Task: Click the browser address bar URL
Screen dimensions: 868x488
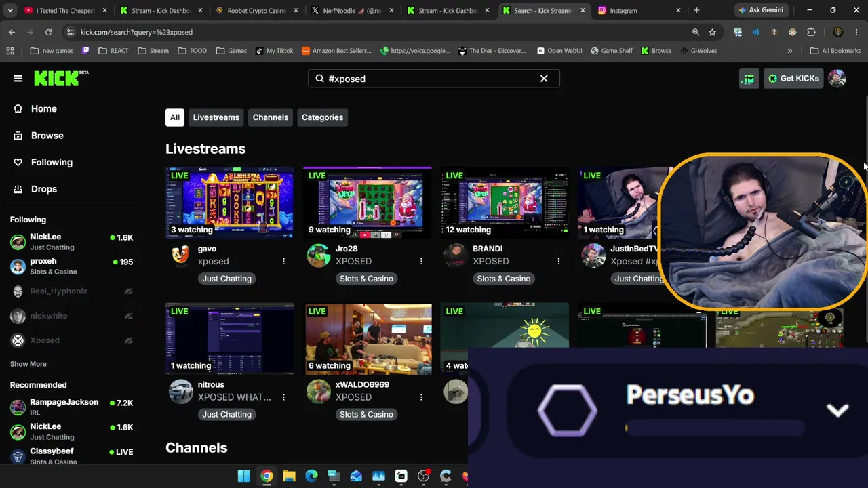Action: 136,32
